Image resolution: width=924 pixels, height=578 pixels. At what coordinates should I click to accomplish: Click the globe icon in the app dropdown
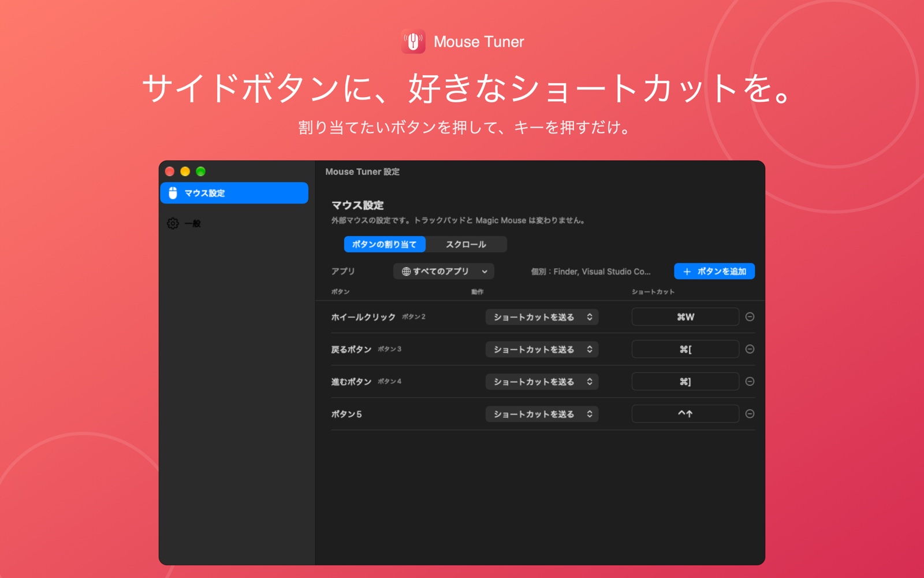pyautogui.click(x=406, y=271)
